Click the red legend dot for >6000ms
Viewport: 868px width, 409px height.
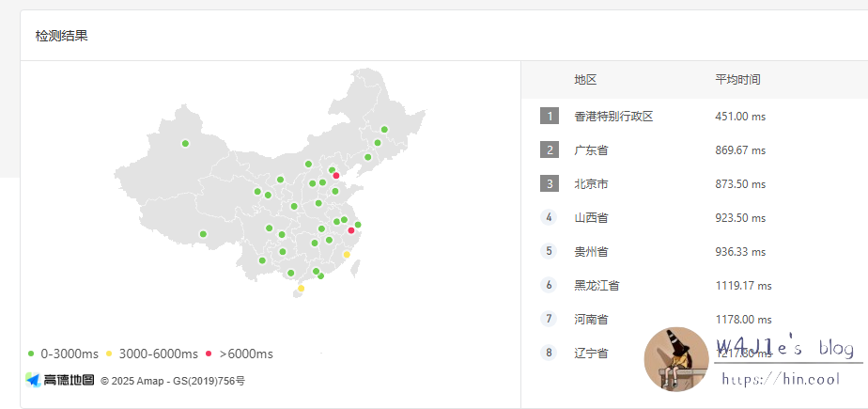click(209, 354)
